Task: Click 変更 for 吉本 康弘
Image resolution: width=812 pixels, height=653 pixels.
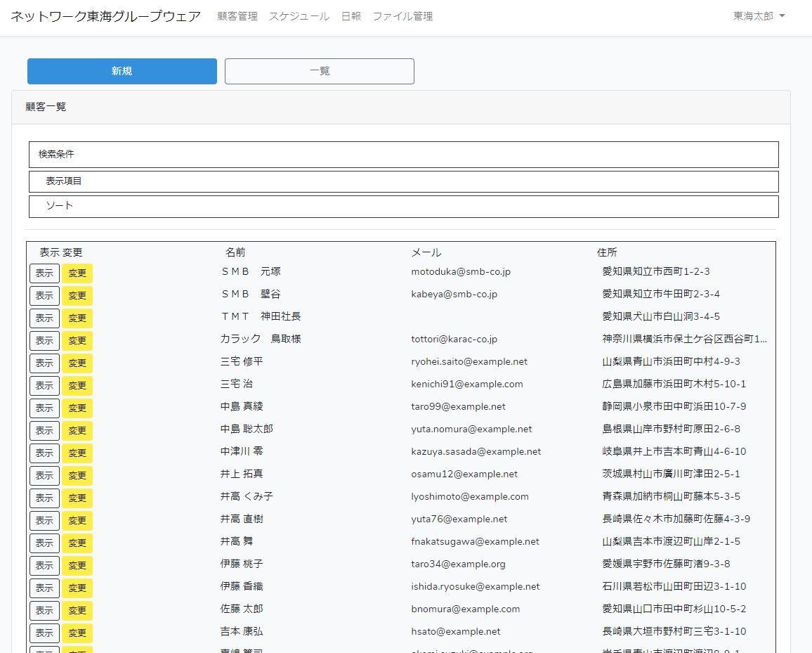Action: click(77, 633)
